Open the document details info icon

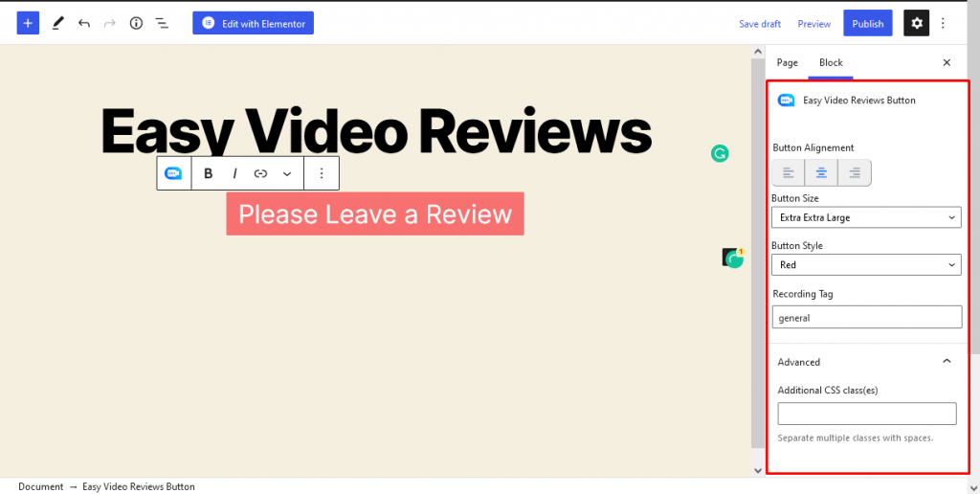136,24
